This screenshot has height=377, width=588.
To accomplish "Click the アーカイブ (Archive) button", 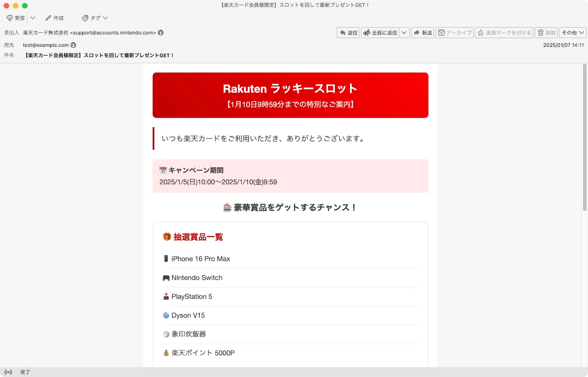I will tap(455, 33).
